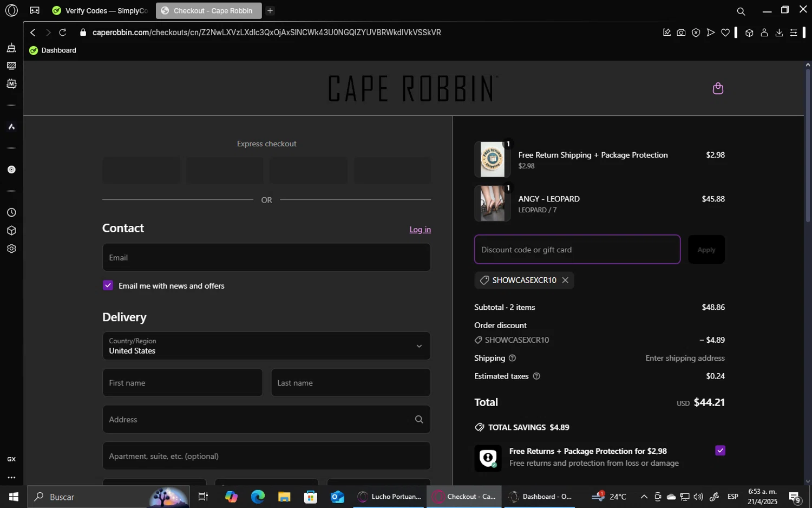Open My Flow send arrow icon
Image resolution: width=812 pixels, height=508 pixels.
coord(711,32)
